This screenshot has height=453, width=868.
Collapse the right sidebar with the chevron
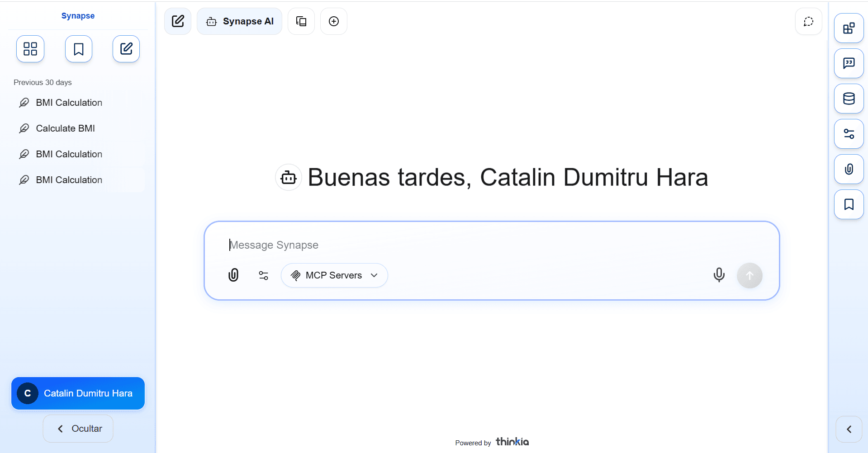tap(849, 429)
